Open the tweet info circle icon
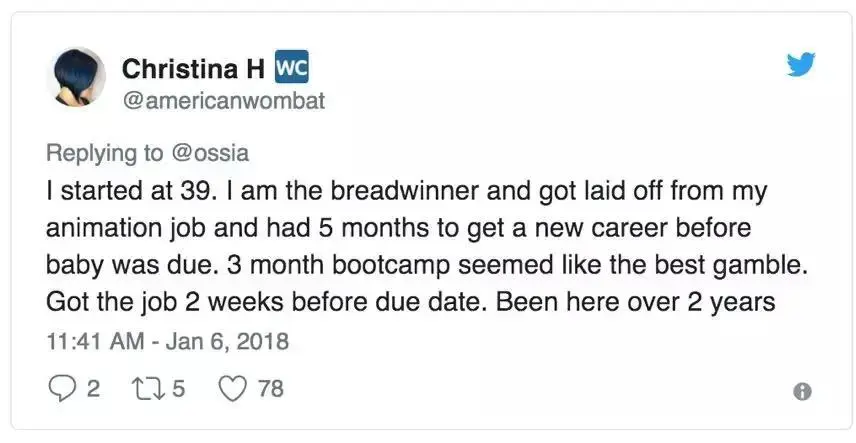 [800, 391]
